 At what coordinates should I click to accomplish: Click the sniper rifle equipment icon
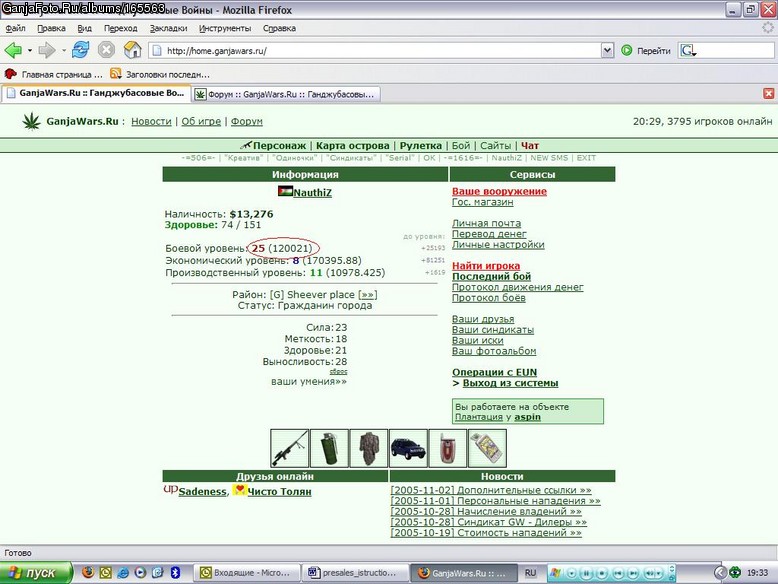[290, 448]
